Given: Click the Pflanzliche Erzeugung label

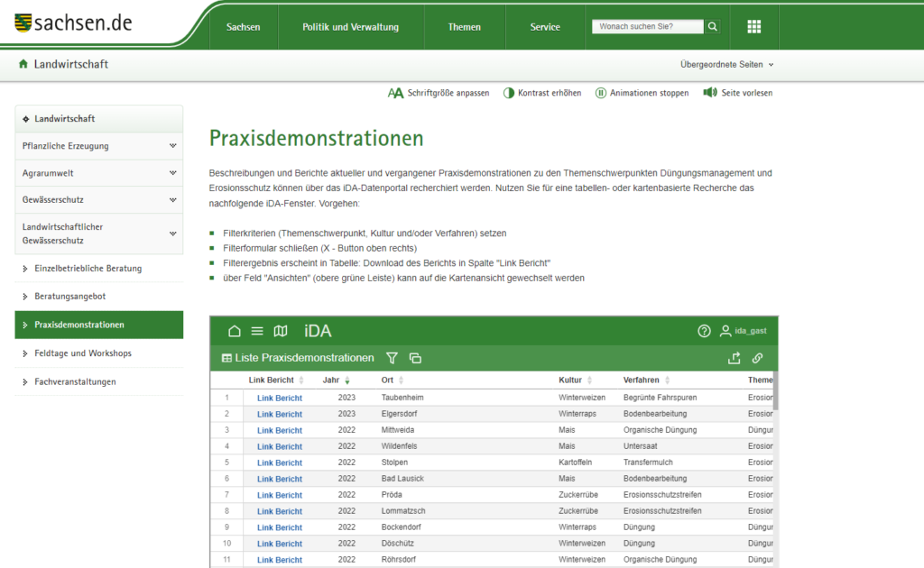Looking at the screenshot, I should coord(65,146).
